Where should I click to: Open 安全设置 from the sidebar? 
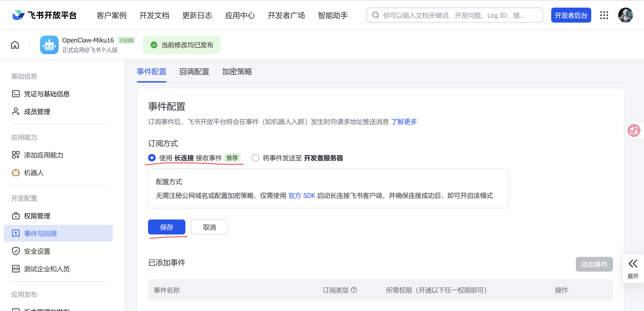[37, 251]
